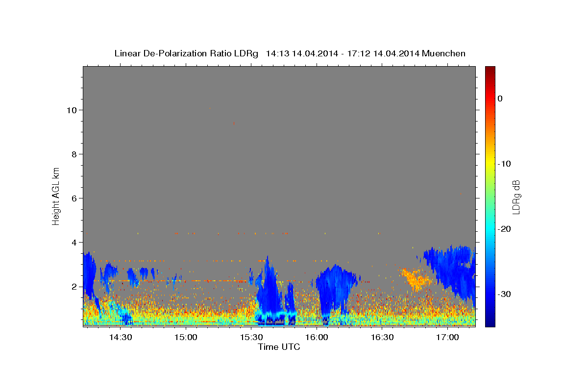
Task: Click the 15:00 time tick label
Action: click(x=186, y=338)
